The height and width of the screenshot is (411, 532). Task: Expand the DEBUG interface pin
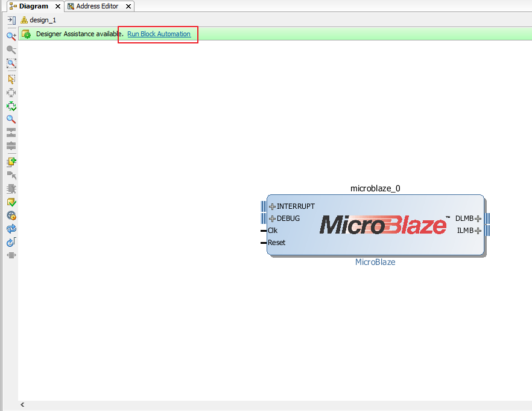point(272,218)
